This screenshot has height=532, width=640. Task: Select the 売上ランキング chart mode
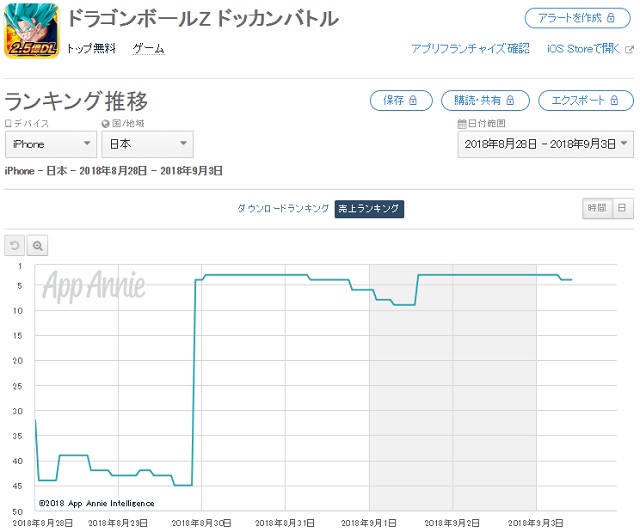tap(369, 208)
